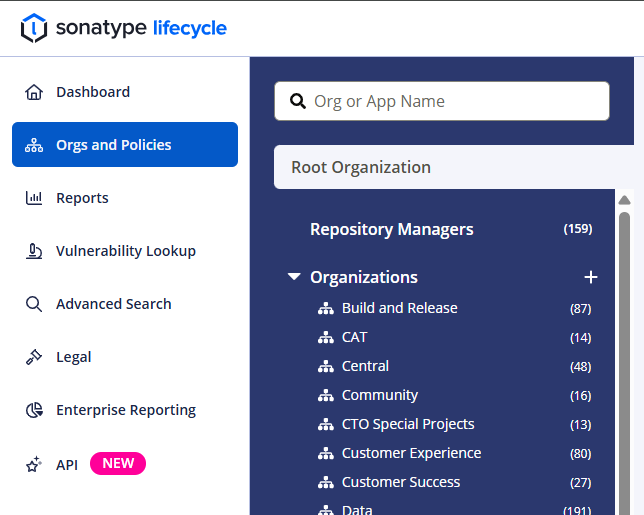The image size is (644, 515).
Task: Click the (48) count for Central
Action: coord(580,367)
